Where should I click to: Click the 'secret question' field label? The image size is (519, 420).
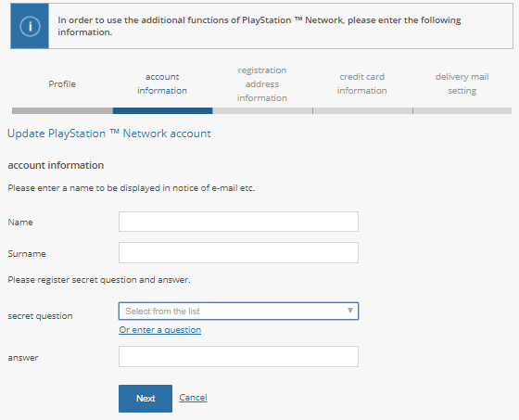click(40, 316)
